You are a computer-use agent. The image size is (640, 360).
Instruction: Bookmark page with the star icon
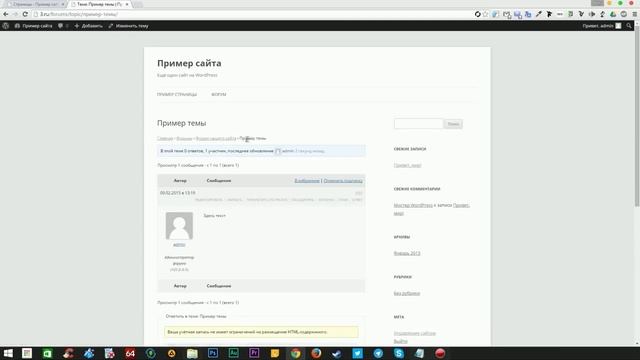pyautogui.click(x=486, y=14)
